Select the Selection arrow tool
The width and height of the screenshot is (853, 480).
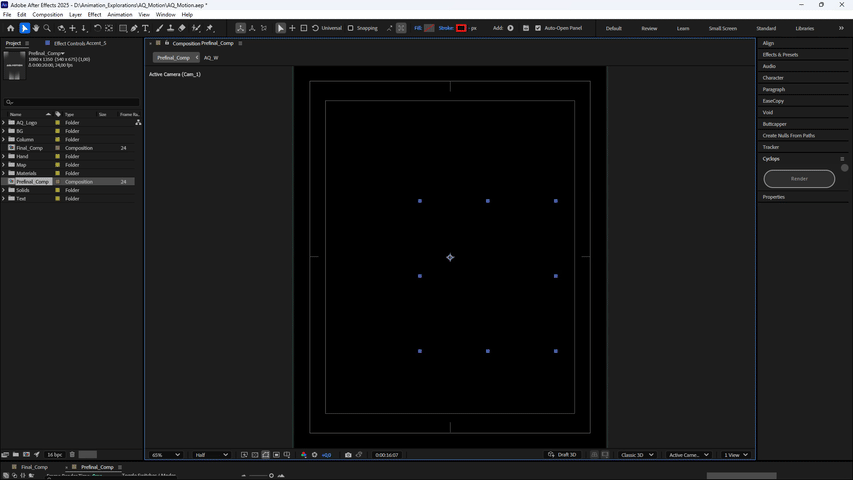click(x=24, y=28)
